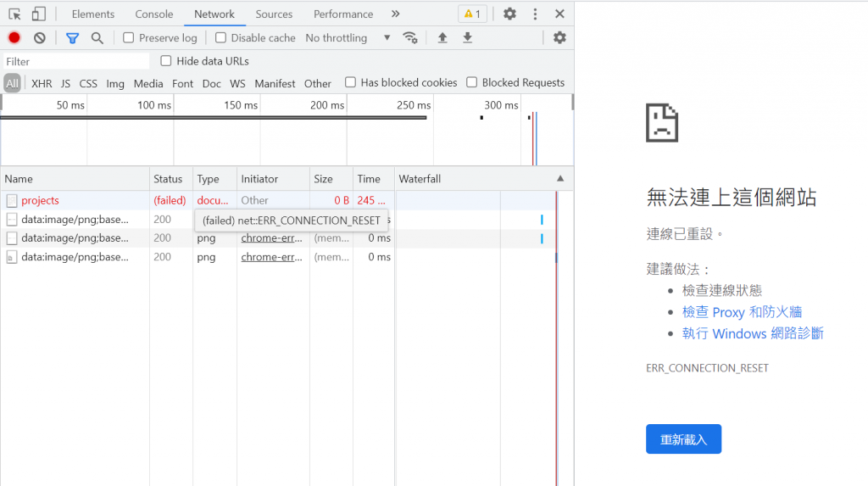Switch to the Sources tab
868x486 pixels.
274,14
